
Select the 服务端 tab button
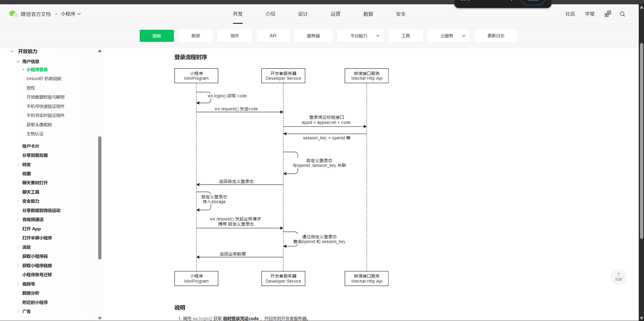313,36
